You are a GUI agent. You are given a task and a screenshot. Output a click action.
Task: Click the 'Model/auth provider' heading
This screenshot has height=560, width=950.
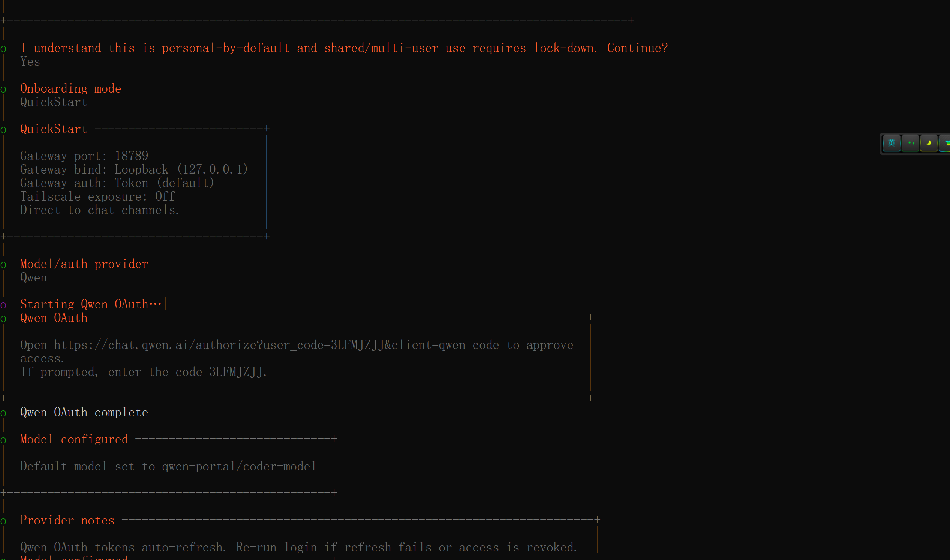84,264
